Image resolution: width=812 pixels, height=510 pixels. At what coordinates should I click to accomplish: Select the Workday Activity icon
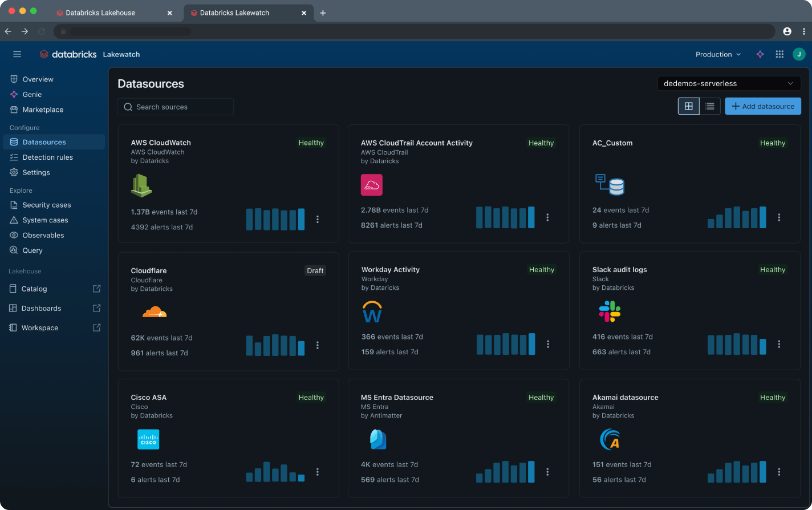(372, 311)
